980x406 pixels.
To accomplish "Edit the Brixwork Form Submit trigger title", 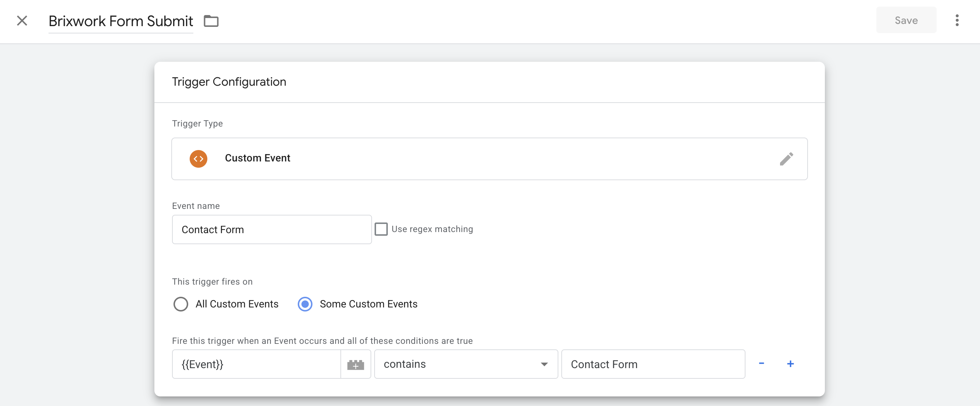I will tap(121, 21).
